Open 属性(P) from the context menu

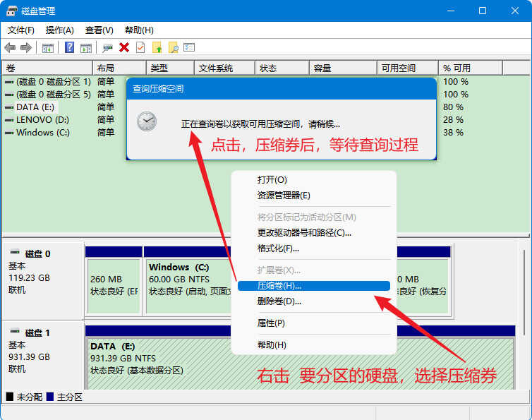point(314,323)
